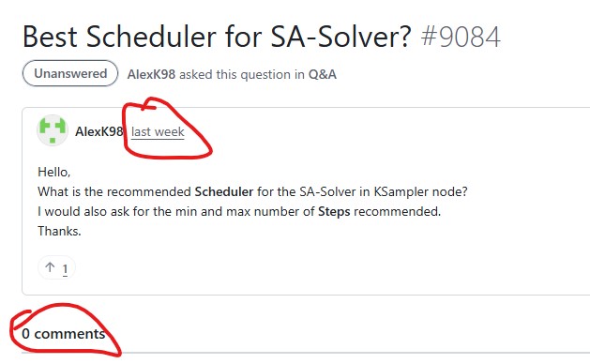The image size is (590, 364).
Task: Click the 'Hello,' greeting line
Action: pyautogui.click(x=54, y=172)
